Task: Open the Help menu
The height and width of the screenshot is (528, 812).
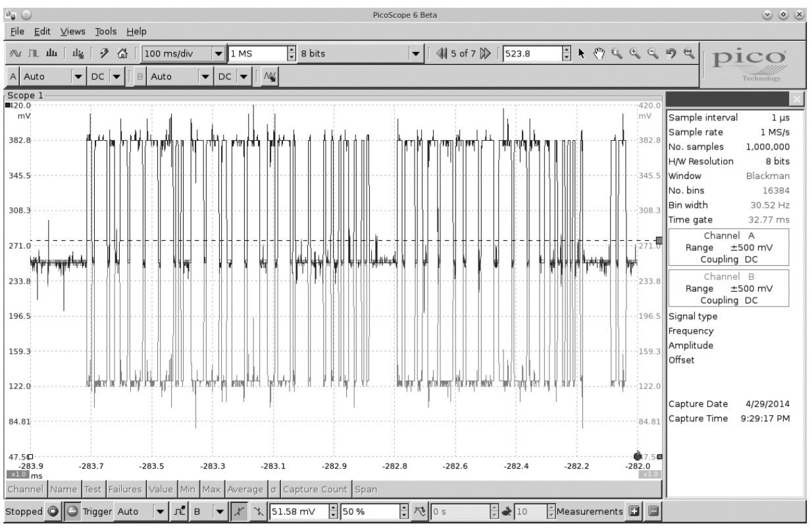Action: (x=136, y=31)
